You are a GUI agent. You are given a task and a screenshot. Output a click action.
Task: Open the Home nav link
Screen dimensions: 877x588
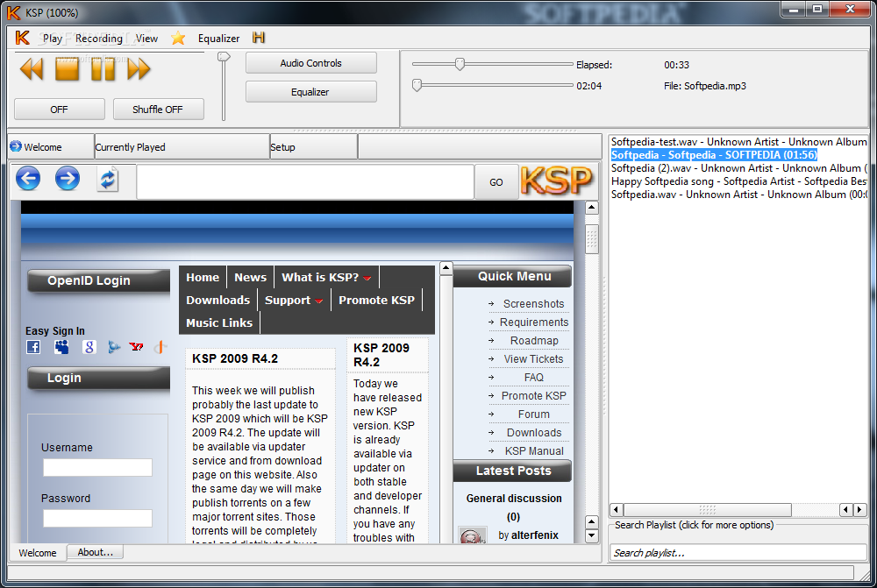[x=203, y=277]
